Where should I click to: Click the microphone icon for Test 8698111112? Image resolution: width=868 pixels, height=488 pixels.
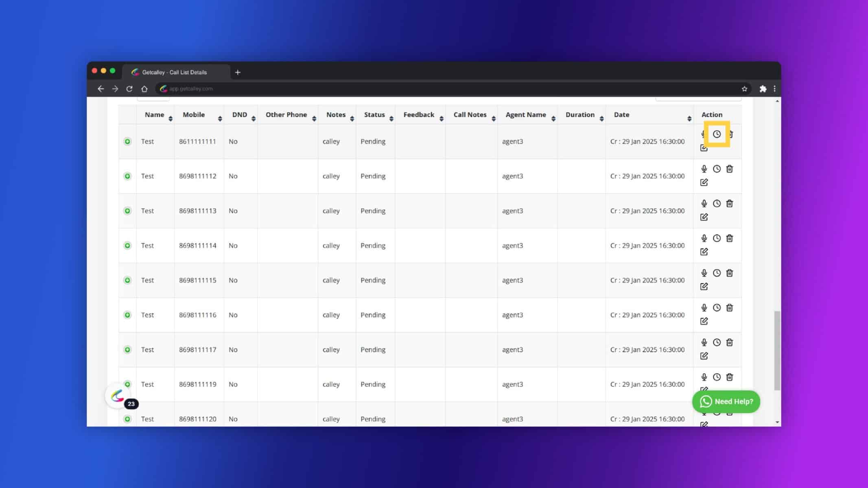pyautogui.click(x=704, y=169)
